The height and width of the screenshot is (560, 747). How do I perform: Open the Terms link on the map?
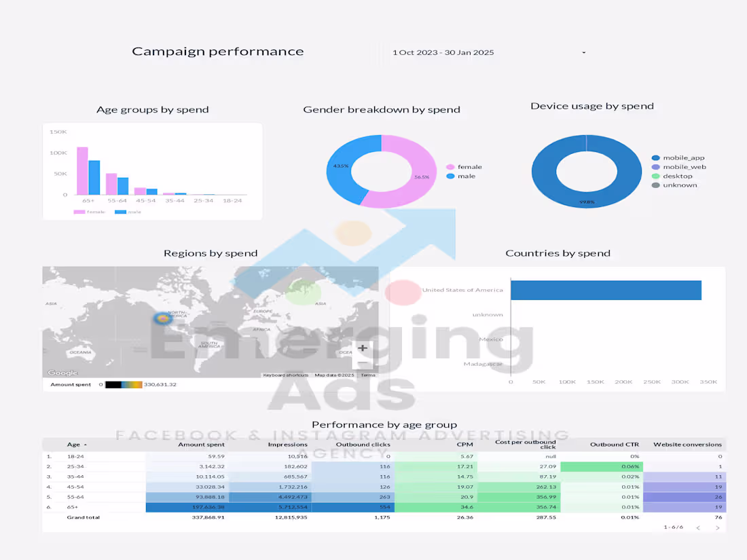367,375
